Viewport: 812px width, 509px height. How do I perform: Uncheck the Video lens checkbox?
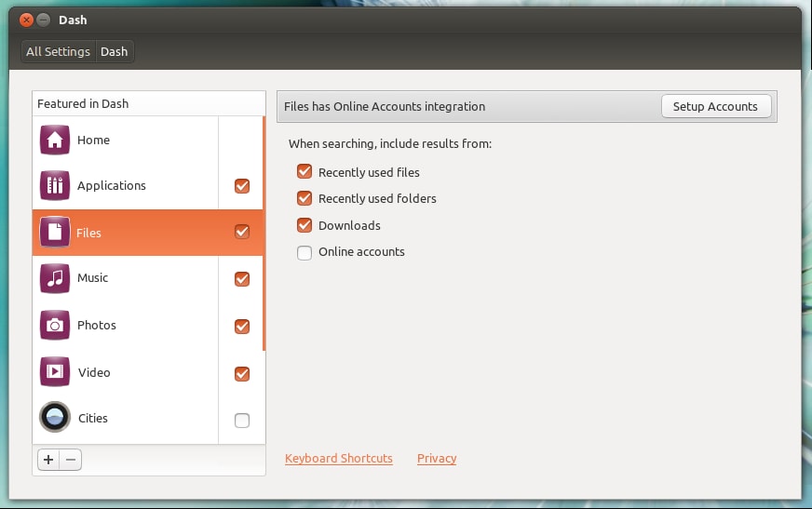click(242, 373)
